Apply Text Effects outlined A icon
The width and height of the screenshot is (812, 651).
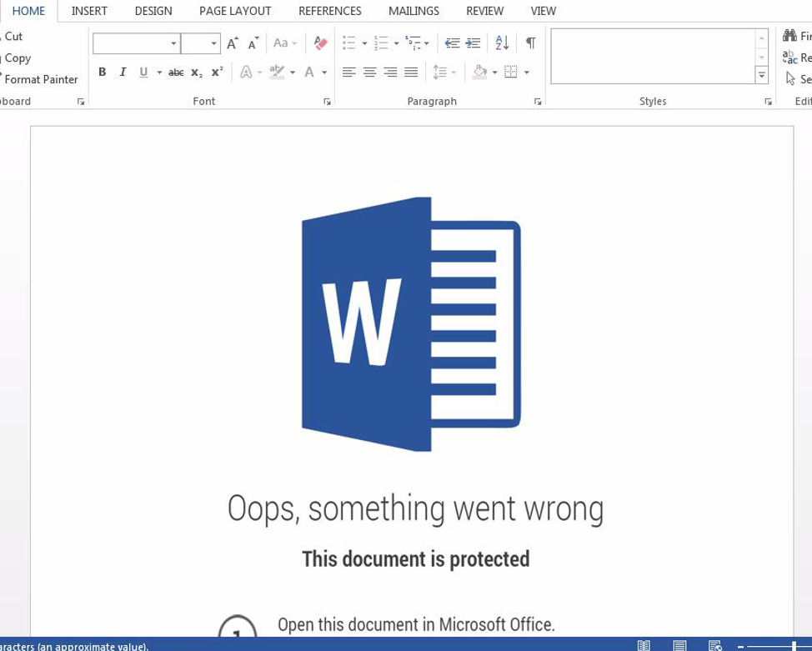tap(246, 72)
